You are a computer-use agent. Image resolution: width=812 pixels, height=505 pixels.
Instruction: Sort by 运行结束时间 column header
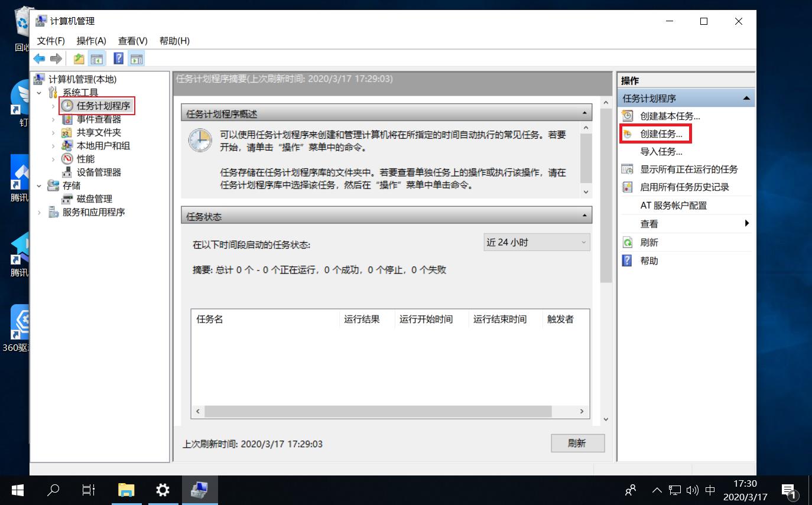505,319
